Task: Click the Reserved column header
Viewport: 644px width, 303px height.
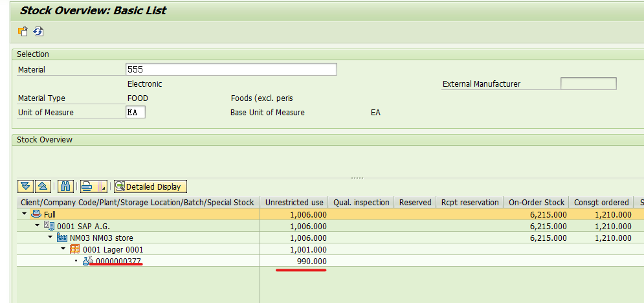Action: [x=416, y=203]
